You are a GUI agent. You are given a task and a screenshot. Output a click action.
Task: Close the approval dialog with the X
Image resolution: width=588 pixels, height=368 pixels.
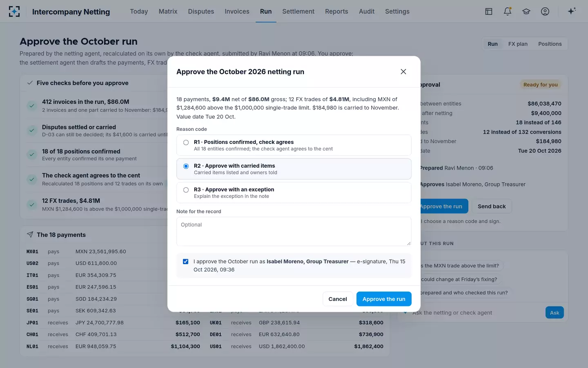tap(403, 72)
